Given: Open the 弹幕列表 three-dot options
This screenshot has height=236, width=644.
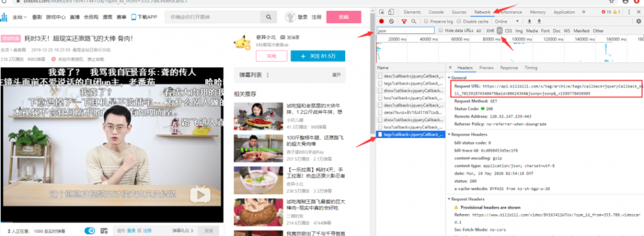Looking at the screenshot, I should tap(268, 75).
